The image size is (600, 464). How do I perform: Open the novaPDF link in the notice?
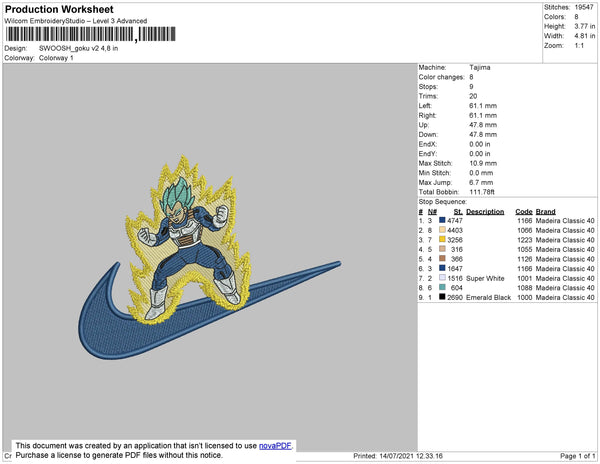275,446
